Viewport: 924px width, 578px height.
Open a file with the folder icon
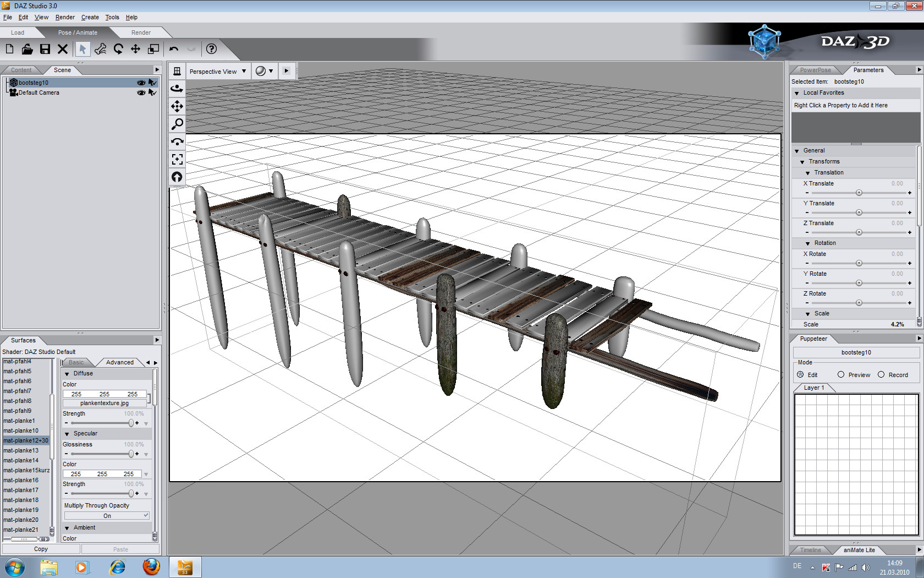[27, 49]
